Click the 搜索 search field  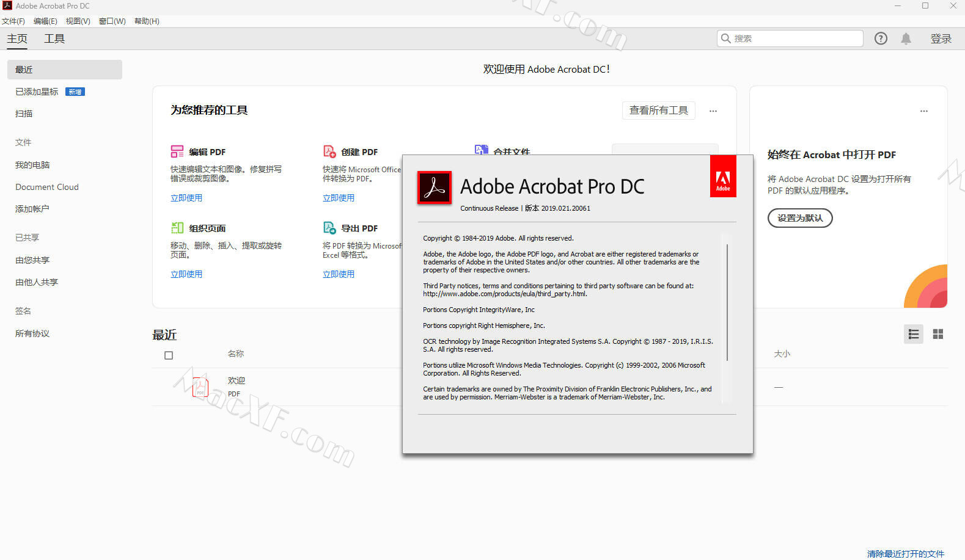point(790,38)
